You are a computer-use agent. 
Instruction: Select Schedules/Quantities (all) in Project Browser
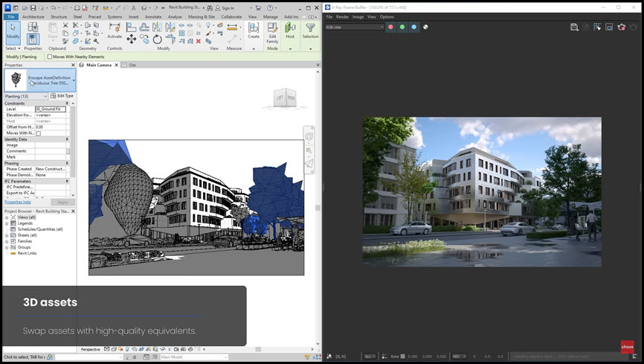pos(40,229)
